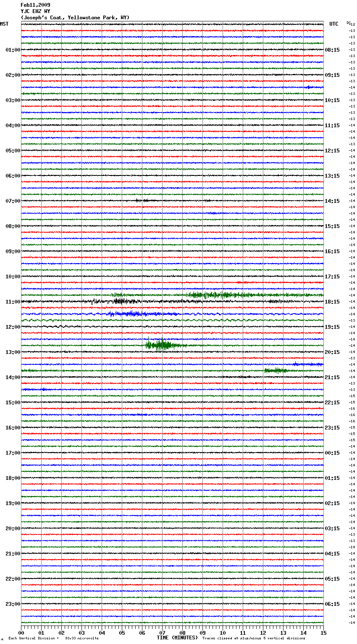
Task: Click the 04:15 UTC time label
Action: (x=332, y=554)
